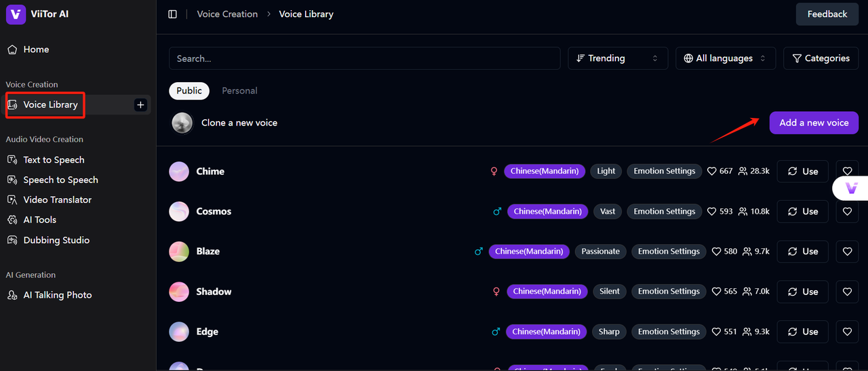The height and width of the screenshot is (371, 868).
Task: Open the floating ViiTor assistant widget
Action: click(851, 188)
